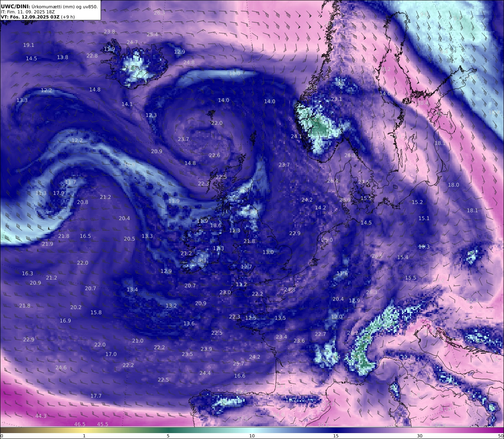Click the map value 18.6
The height and width of the screenshot is (439, 504).
(215, 226)
